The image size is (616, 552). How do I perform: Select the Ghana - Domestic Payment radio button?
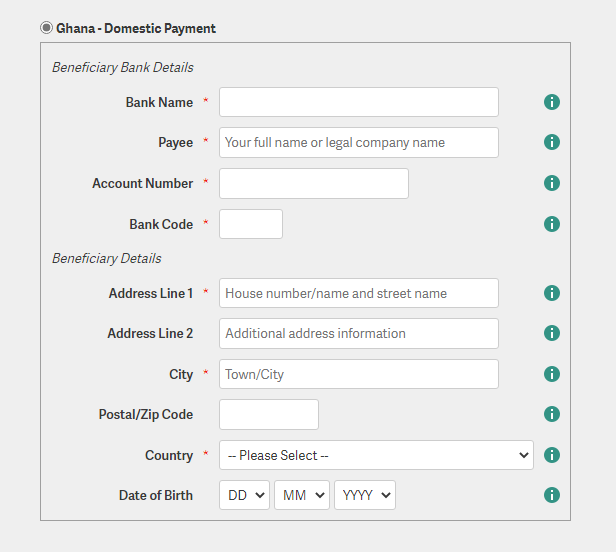(47, 28)
